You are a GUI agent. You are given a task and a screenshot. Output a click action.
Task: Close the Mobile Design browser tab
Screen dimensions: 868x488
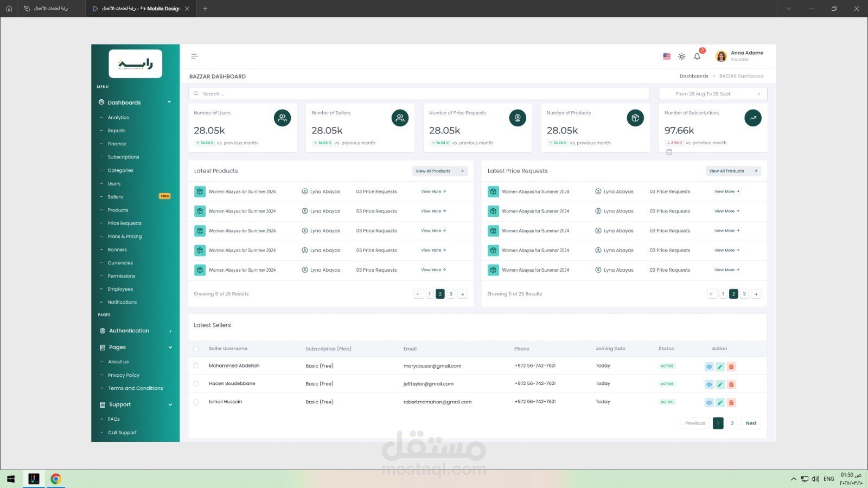pos(187,9)
